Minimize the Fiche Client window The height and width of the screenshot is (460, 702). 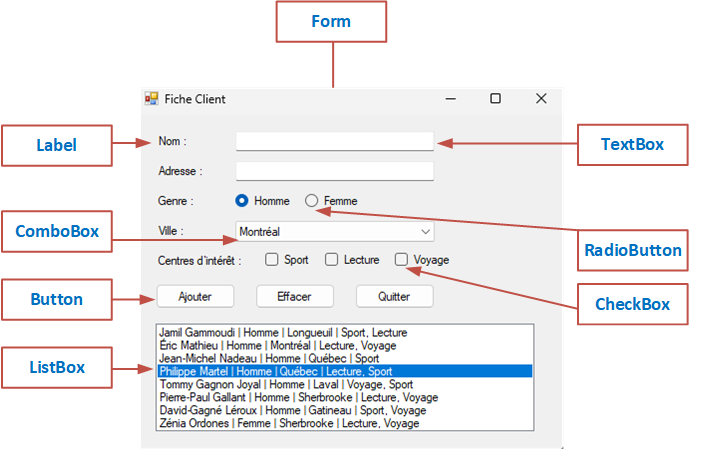coord(449,99)
